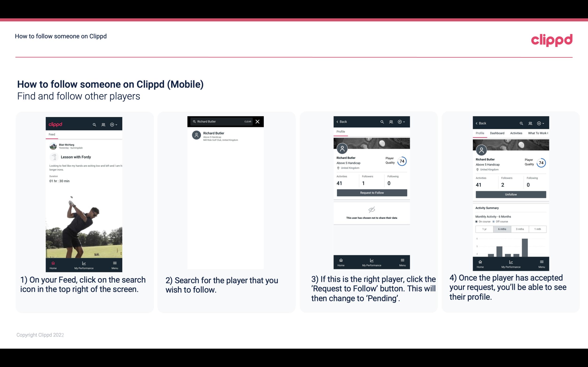Screen dimensions: 588x367
Task: Click the search icon on Feed screen
Action: pos(94,124)
